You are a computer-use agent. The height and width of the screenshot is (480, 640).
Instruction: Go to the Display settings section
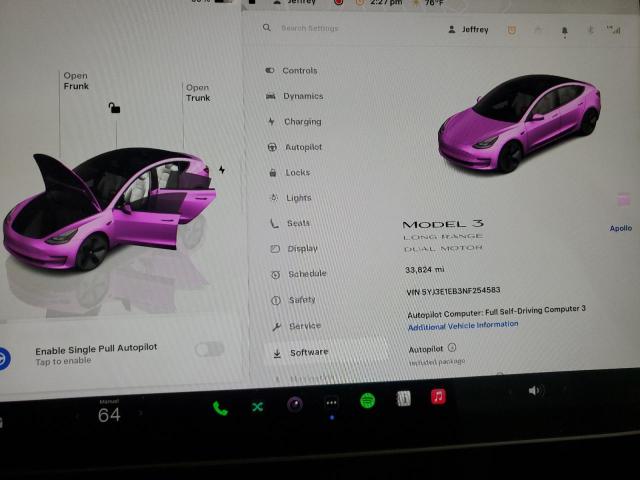pyautogui.click(x=302, y=249)
